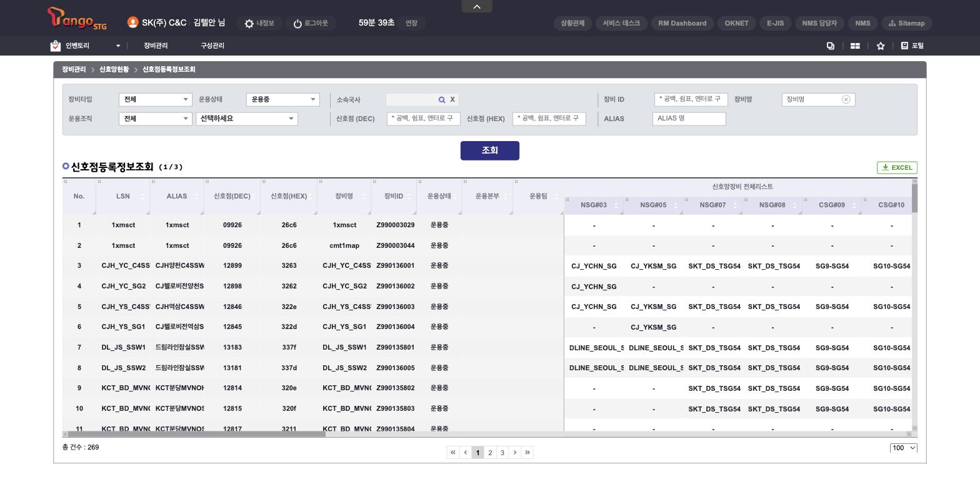
Task: Focus the ALIAS 명 input field
Action: (689, 119)
